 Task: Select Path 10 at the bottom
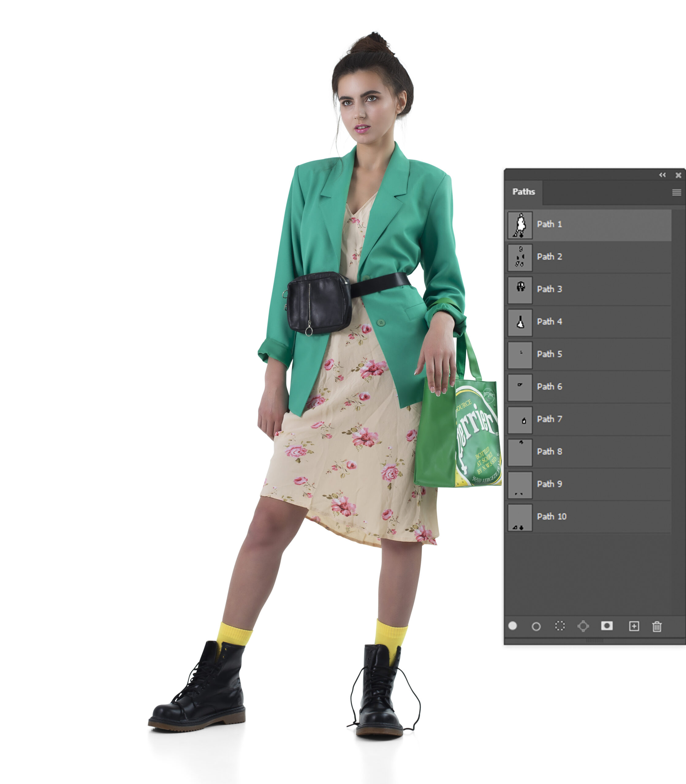tap(551, 517)
